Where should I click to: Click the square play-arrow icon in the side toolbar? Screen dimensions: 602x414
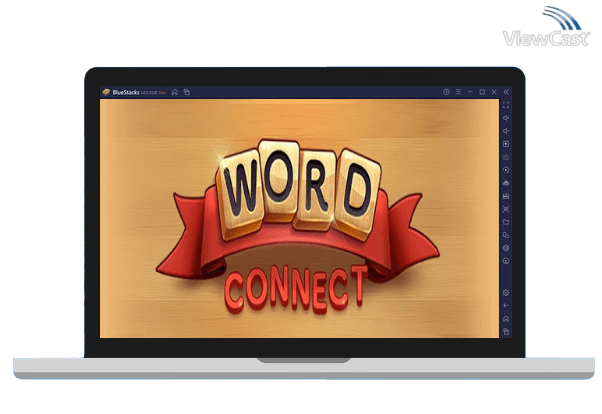(506, 144)
